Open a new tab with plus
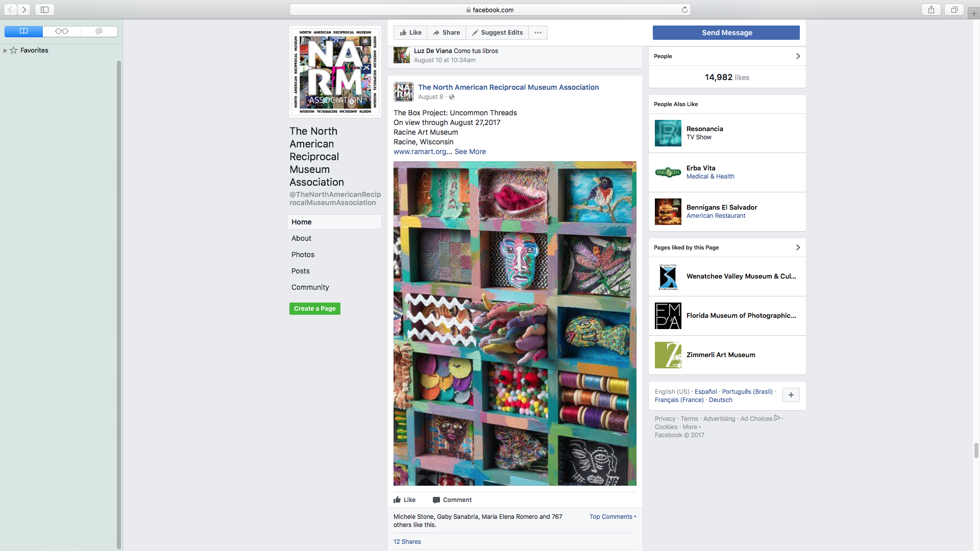 pyautogui.click(x=974, y=13)
